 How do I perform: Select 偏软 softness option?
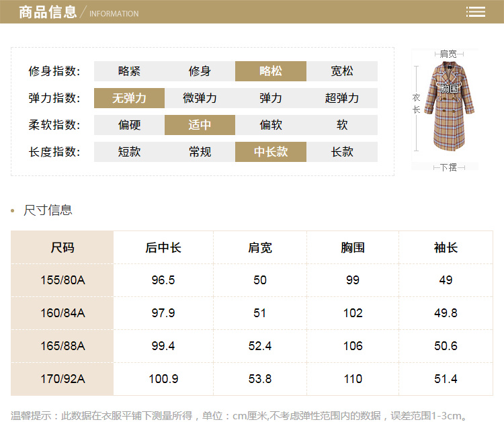pos(271,125)
